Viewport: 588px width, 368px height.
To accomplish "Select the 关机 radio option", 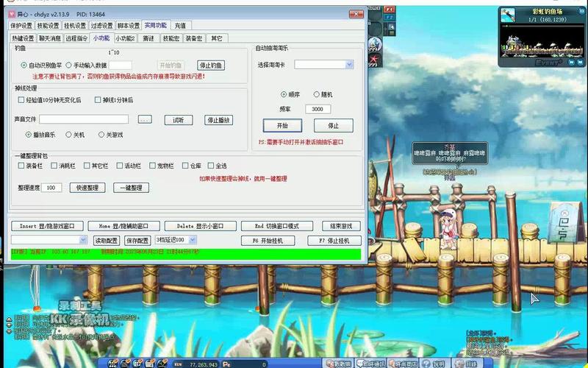I will (x=75, y=135).
